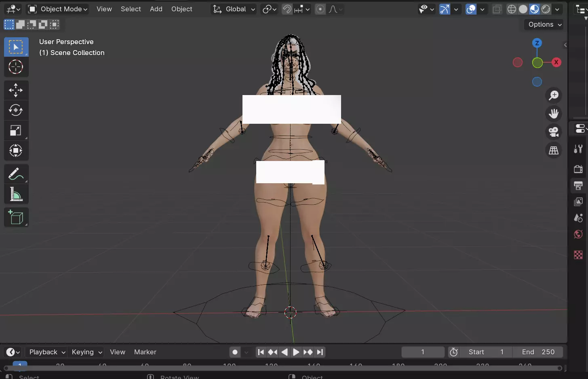Open the Playback menu

point(47,352)
